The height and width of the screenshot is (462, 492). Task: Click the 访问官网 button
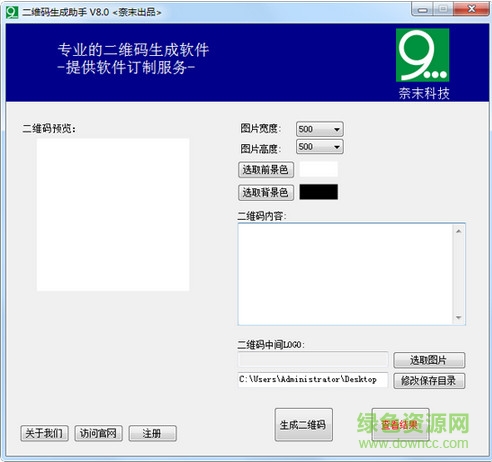click(x=98, y=433)
